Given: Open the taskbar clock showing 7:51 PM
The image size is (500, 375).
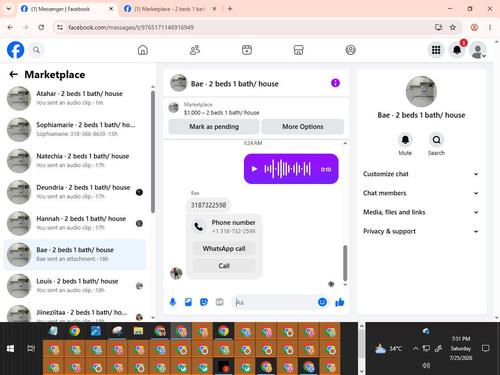Looking at the screenshot, I should [x=461, y=348].
